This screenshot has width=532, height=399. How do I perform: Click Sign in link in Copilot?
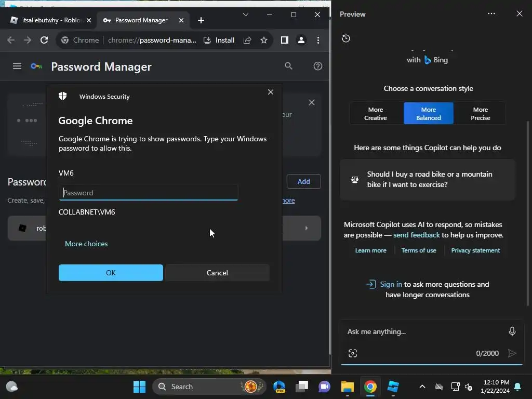(x=391, y=284)
